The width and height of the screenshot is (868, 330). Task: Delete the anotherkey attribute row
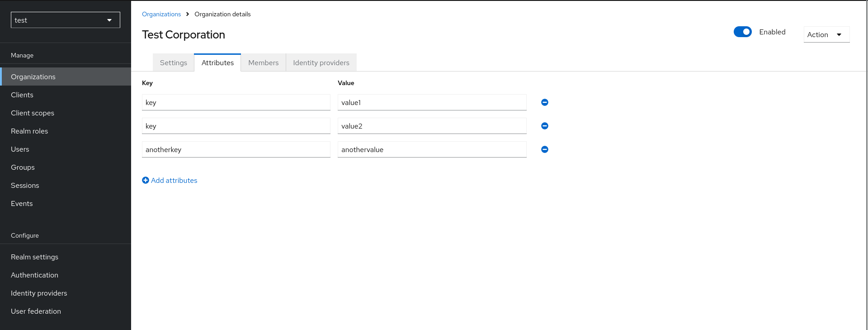click(x=544, y=149)
